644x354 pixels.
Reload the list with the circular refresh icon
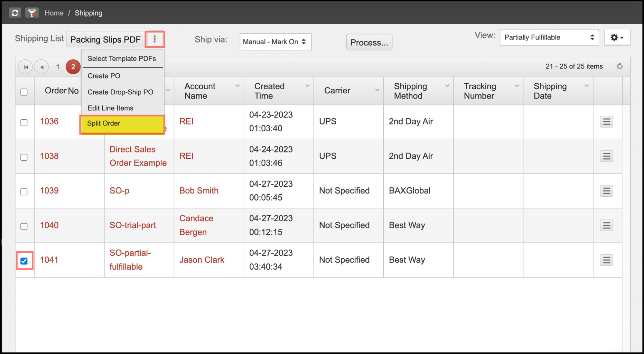click(619, 66)
